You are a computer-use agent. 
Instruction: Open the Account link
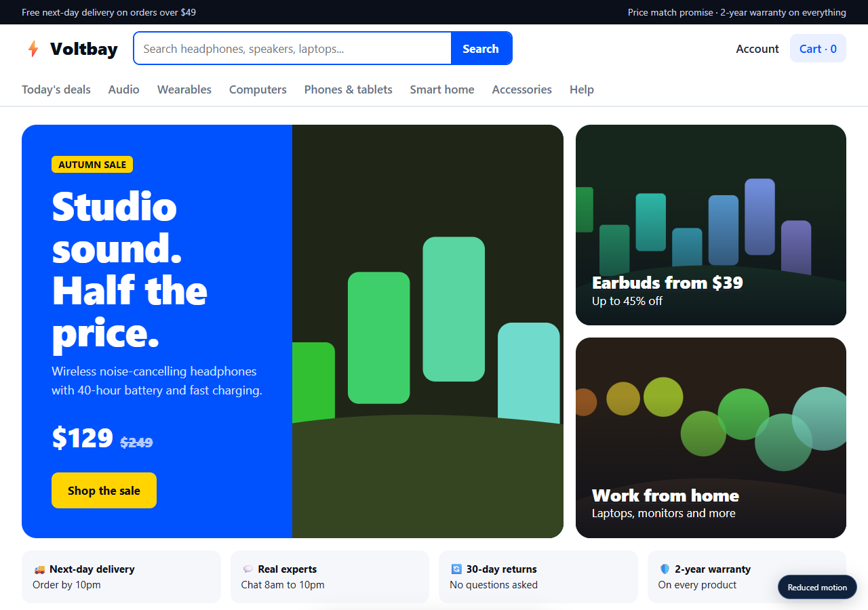[757, 49]
